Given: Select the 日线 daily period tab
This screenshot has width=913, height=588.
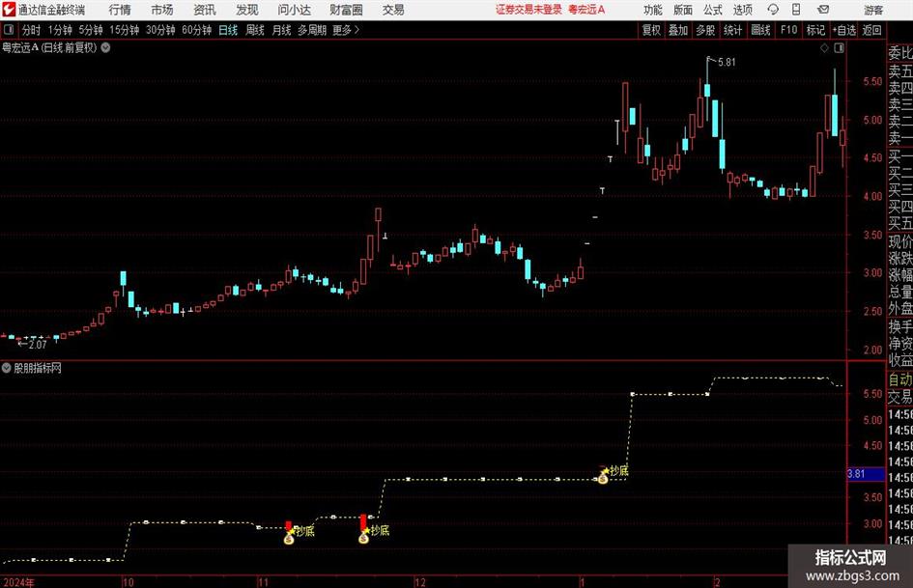Looking at the screenshot, I should (228, 30).
